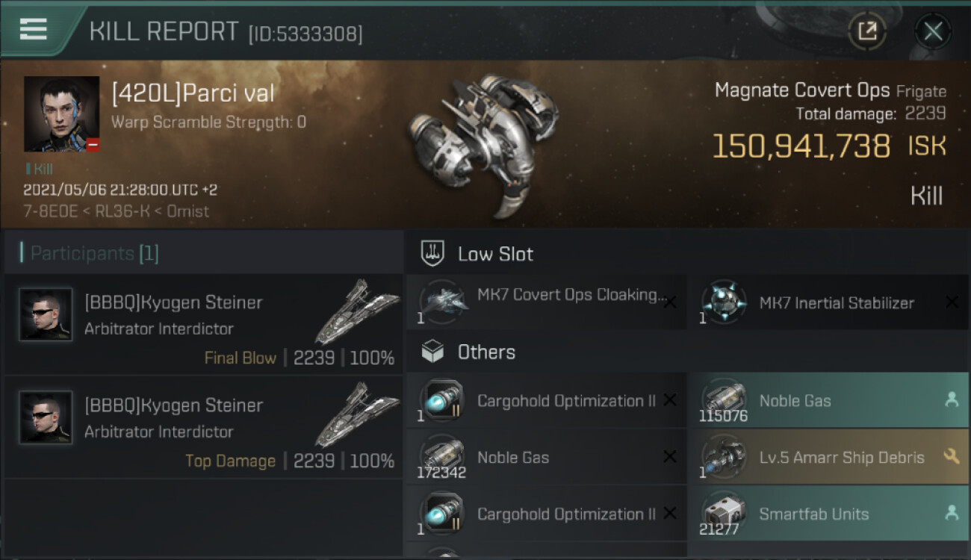Click the first Cargohold Optimization II entry
This screenshot has height=560, width=971.
coord(545,401)
